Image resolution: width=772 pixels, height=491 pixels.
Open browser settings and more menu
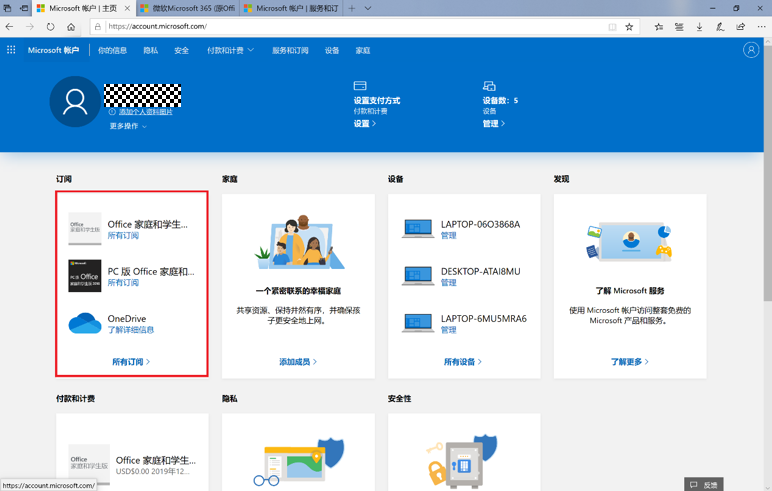click(x=760, y=27)
